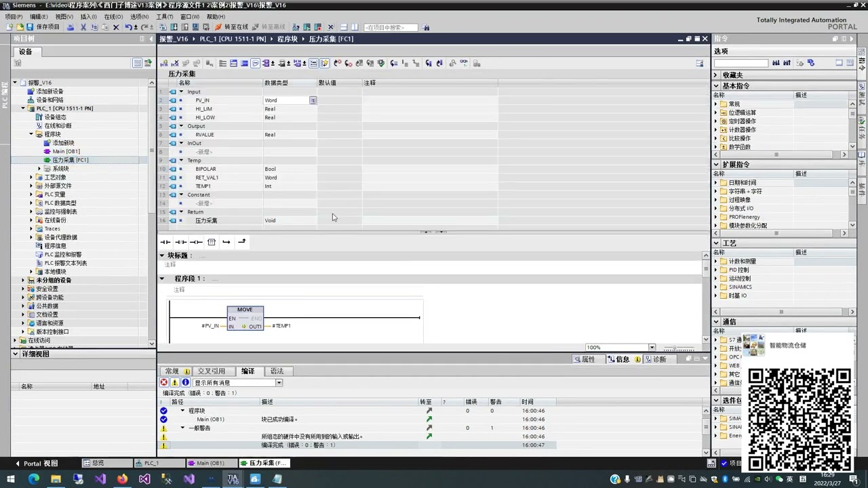This screenshot has height=488, width=868.
Task: Expand the 定时器操作 instruction folder
Action: pyautogui.click(x=715, y=121)
